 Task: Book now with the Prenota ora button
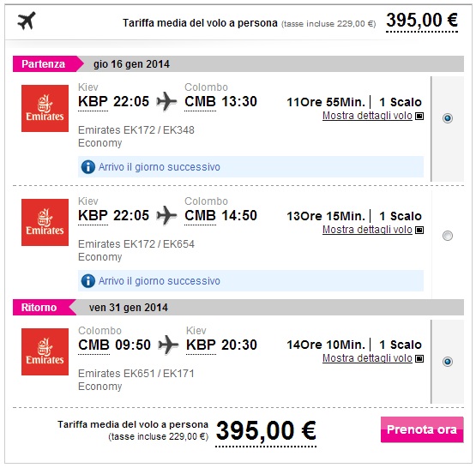(x=422, y=429)
